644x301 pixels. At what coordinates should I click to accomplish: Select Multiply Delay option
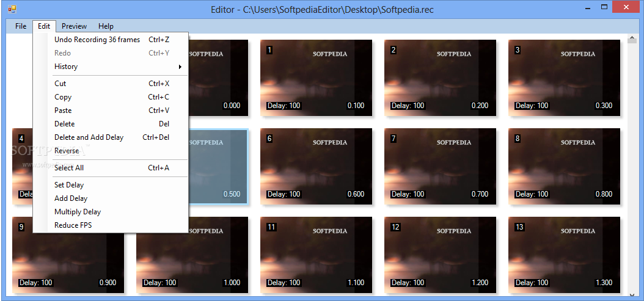(111, 212)
